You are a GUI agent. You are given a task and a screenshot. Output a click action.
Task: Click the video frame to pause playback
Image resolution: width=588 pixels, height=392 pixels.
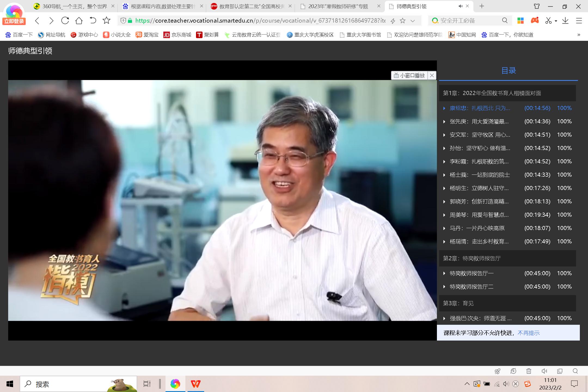coord(222,200)
